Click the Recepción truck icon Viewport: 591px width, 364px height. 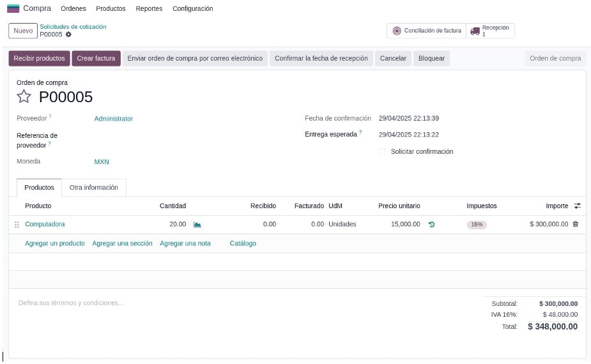point(475,31)
